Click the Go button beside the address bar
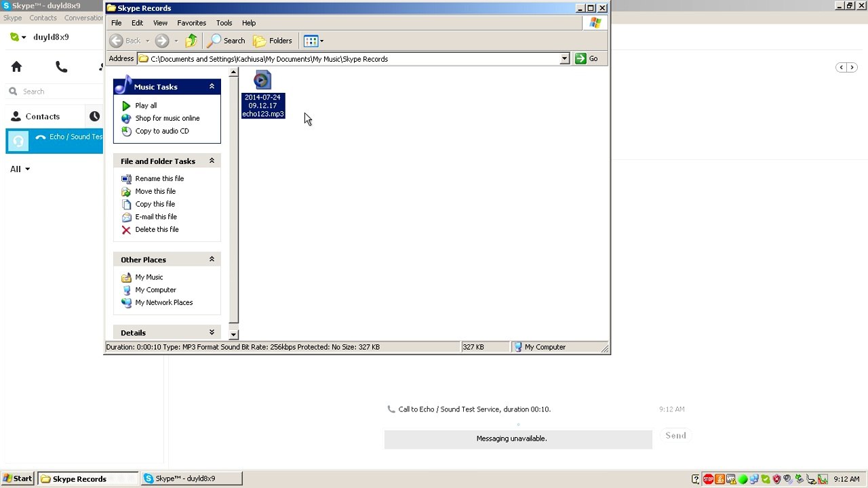 tap(587, 59)
